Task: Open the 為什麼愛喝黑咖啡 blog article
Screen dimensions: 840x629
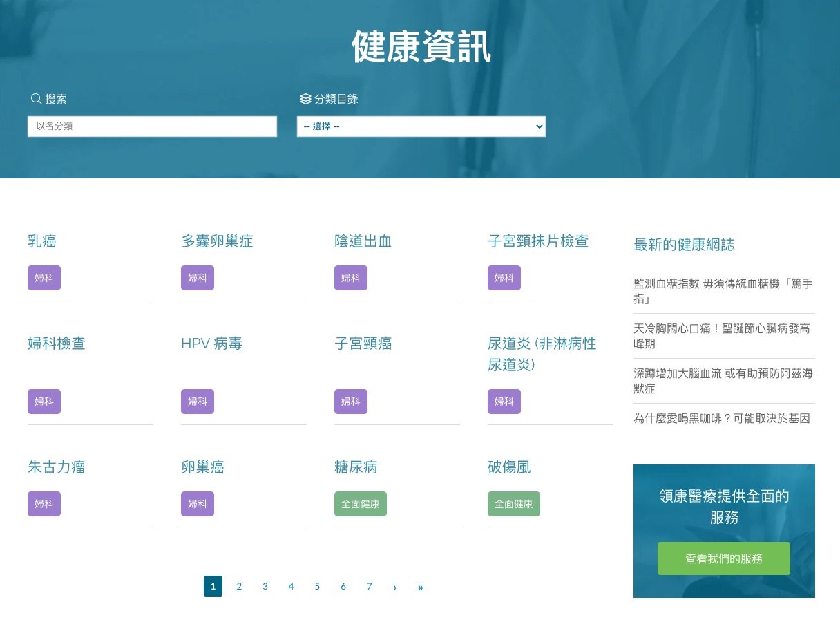Action: 721,418
